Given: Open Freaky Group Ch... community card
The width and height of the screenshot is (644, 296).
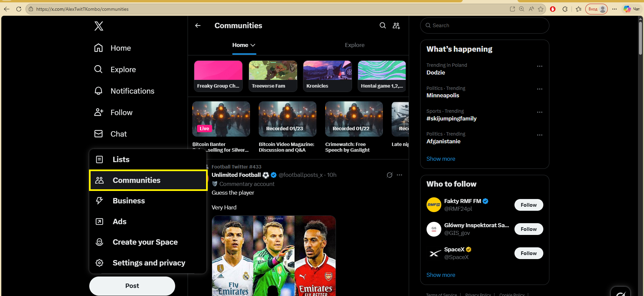Looking at the screenshot, I should point(218,76).
